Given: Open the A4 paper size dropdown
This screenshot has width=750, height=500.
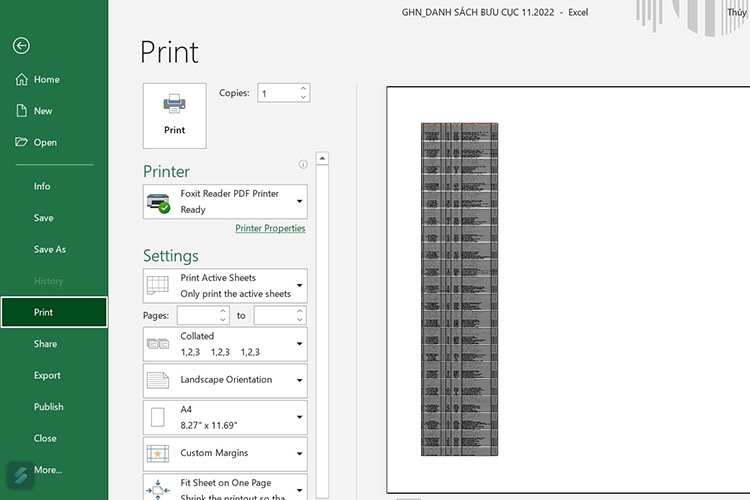Looking at the screenshot, I should point(225,417).
